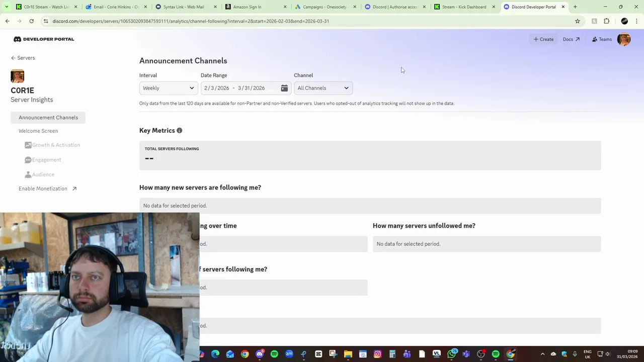Switch to the C0R1E Stream Kick tab
Image resolution: width=644 pixels, height=362 pixels.
(47, 7)
